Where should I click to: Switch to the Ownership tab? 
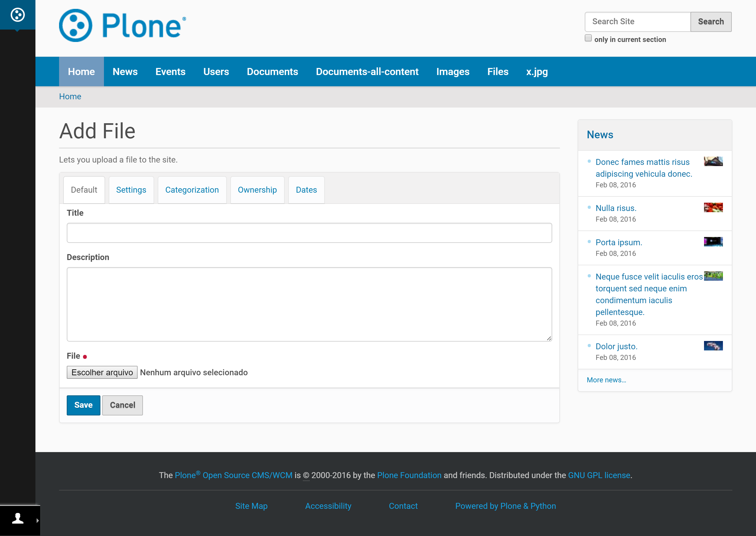(257, 190)
